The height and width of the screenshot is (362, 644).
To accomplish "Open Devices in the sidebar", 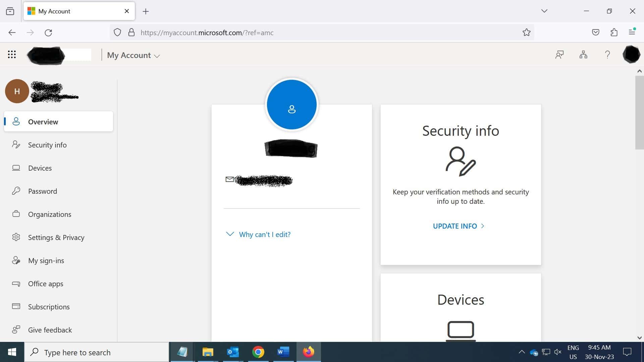I will [58, 168].
